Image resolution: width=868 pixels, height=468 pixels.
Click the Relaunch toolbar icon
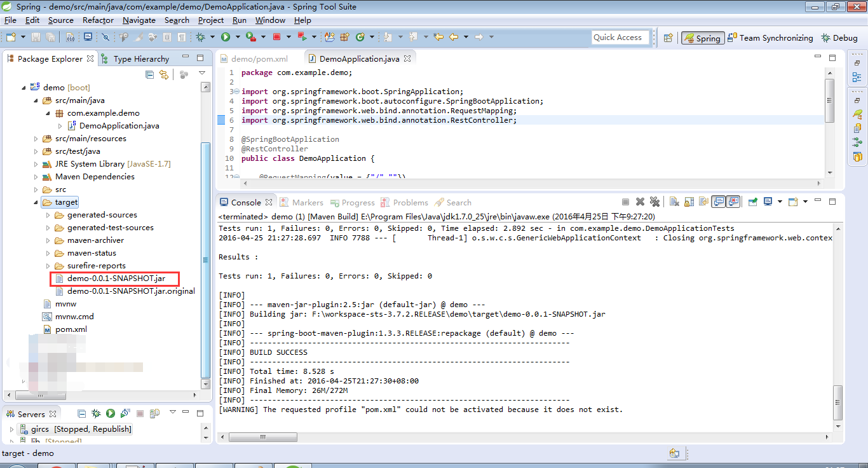pyautogui.click(x=302, y=37)
